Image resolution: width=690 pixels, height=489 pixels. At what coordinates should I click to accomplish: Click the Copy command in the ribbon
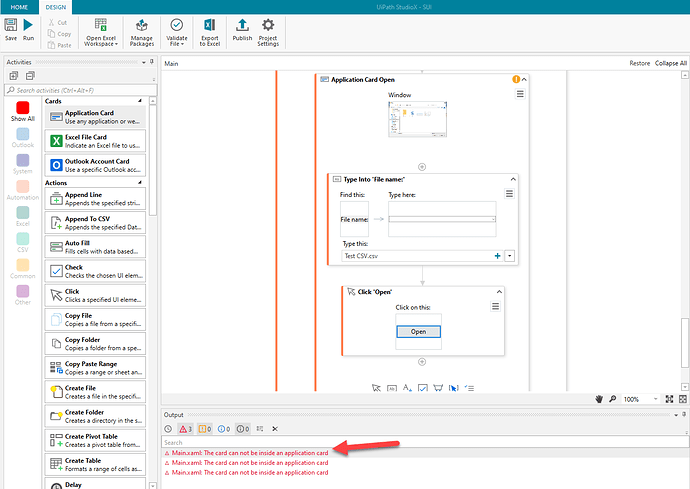(x=59, y=33)
